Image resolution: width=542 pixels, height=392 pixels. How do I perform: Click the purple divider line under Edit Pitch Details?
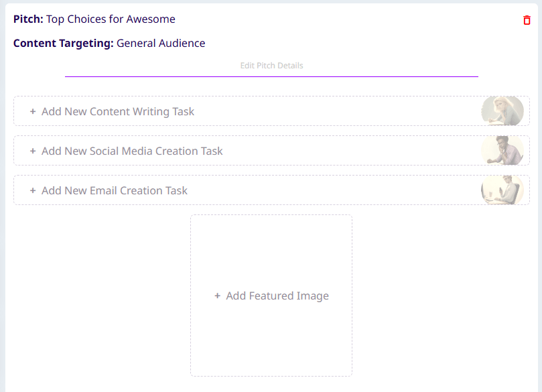pos(271,76)
